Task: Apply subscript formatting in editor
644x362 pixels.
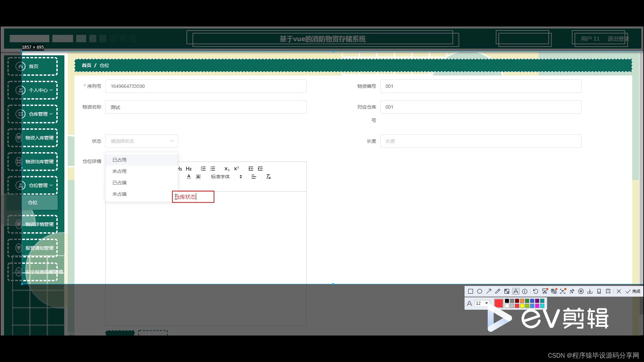Action: click(227, 169)
